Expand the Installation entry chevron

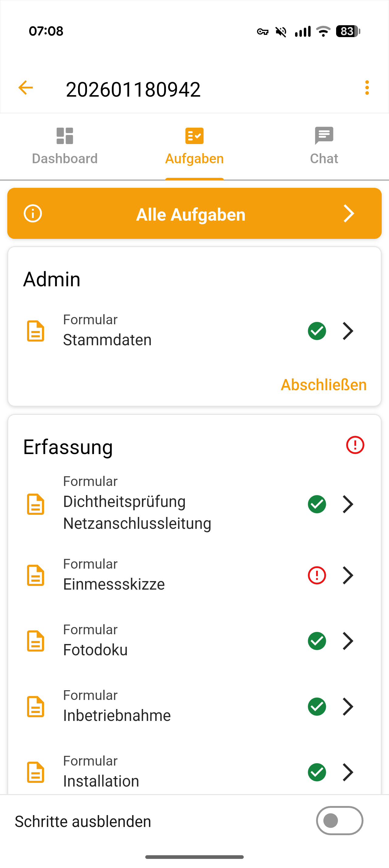[348, 772]
